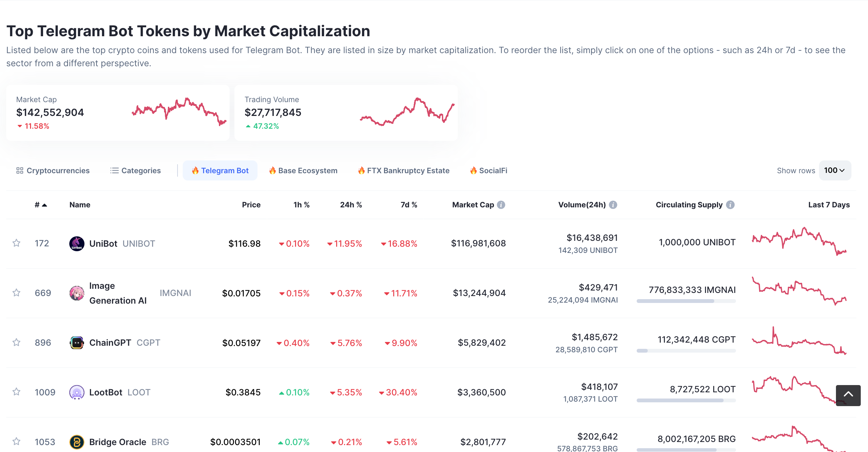This screenshot has width=868, height=452.
Task: Click ChainGPT volume $1,485,672
Action: (x=595, y=337)
